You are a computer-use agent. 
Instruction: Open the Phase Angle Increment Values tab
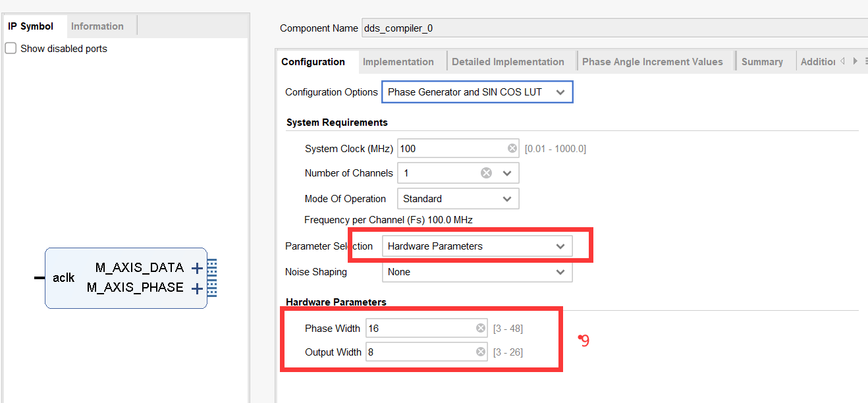(652, 62)
